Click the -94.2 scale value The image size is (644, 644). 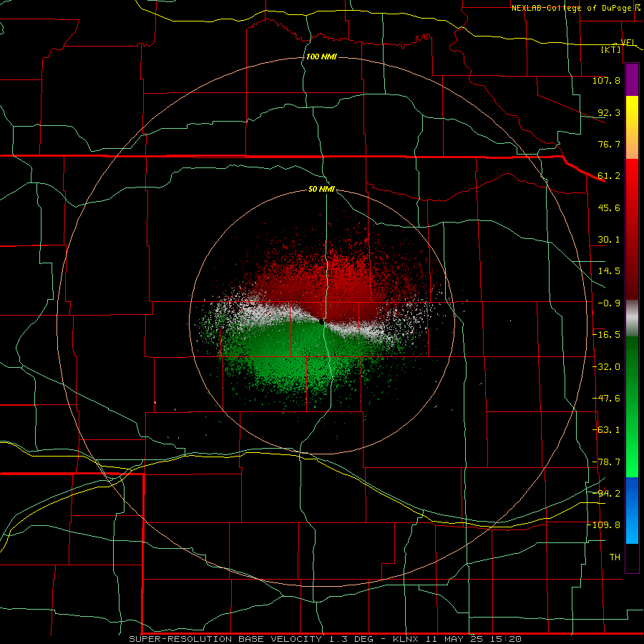(607, 493)
